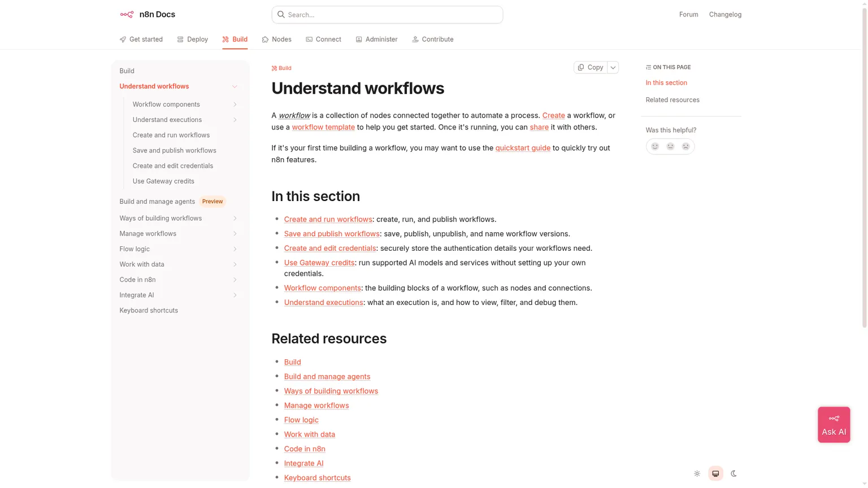Image resolution: width=868 pixels, height=488 pixels.
Task: Expand the Code in n8n chevron
Action: tap(235, 280)
